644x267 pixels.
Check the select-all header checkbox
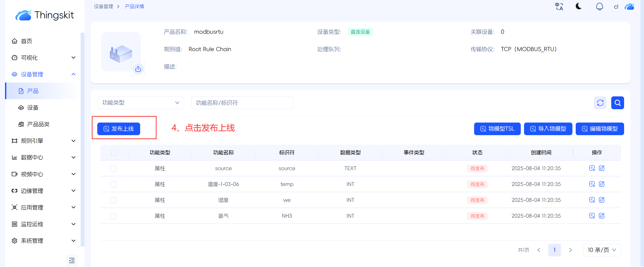pyautogui.click(x=114, y=153)
